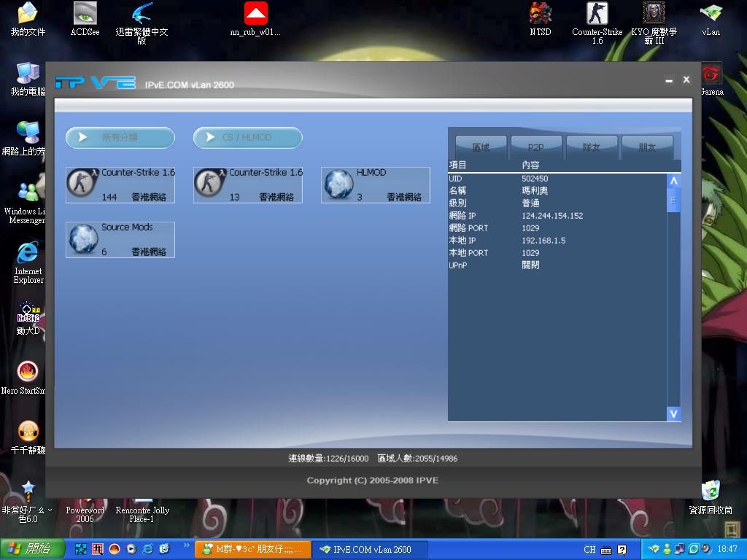Switch to the P2P tab
This screenshot has width=747, height=560.
[x=536, y=147]
